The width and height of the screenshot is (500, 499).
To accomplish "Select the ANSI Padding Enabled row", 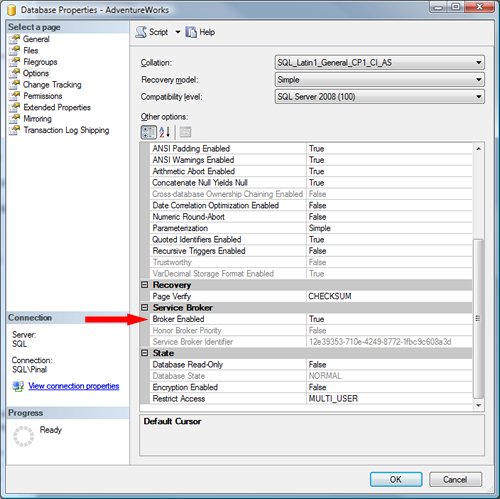I will tap(311, 149).
